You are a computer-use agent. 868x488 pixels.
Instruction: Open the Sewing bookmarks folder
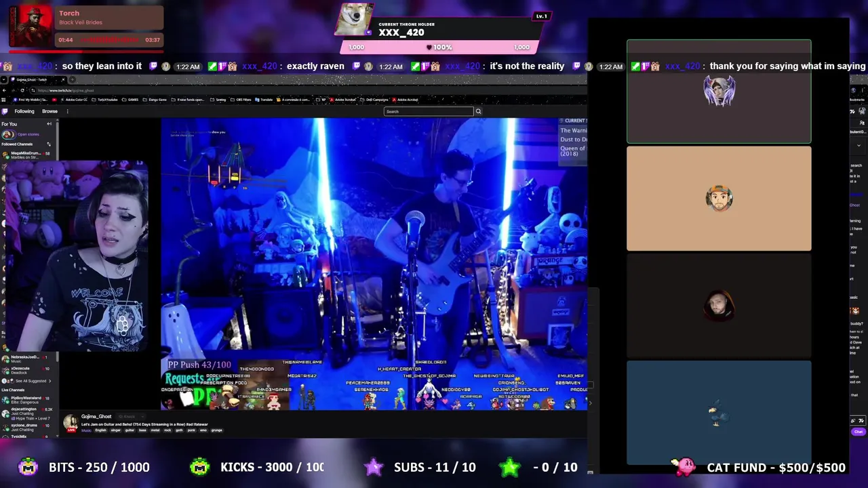point(219,100)
